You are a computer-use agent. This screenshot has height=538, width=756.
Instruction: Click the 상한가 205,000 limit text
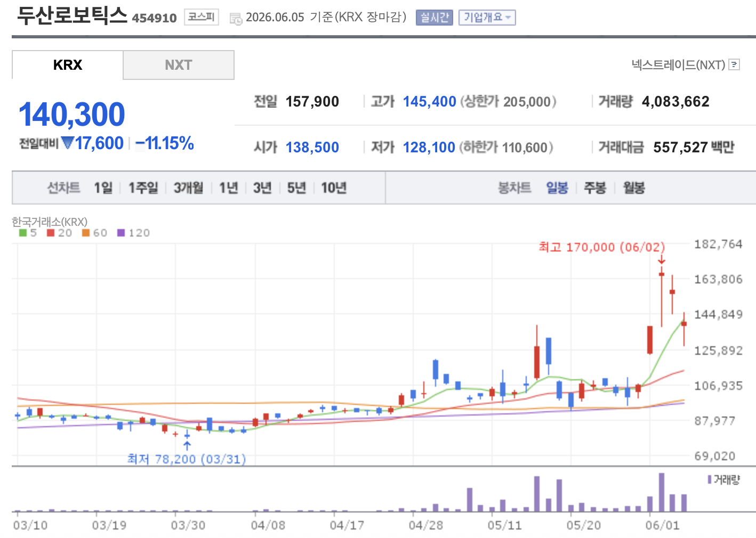508,101
